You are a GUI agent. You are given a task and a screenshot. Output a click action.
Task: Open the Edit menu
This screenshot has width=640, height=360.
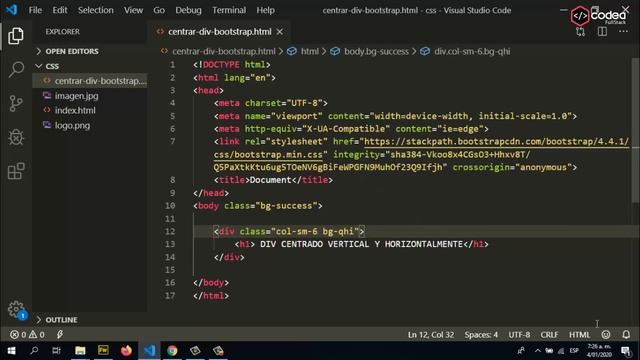click(60, 10)
